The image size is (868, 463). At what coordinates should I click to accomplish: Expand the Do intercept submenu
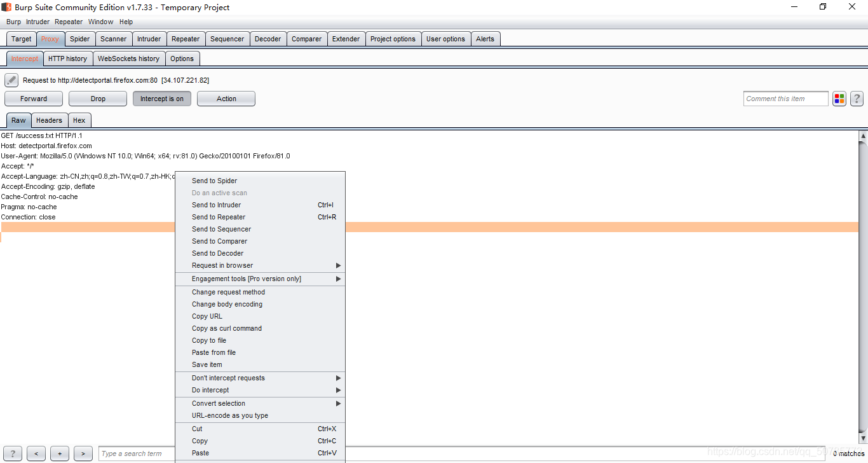tap(260, 390)
